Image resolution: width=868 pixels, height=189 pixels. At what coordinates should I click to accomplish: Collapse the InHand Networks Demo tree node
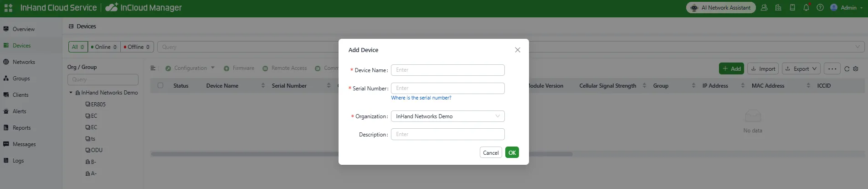[71, 93]
